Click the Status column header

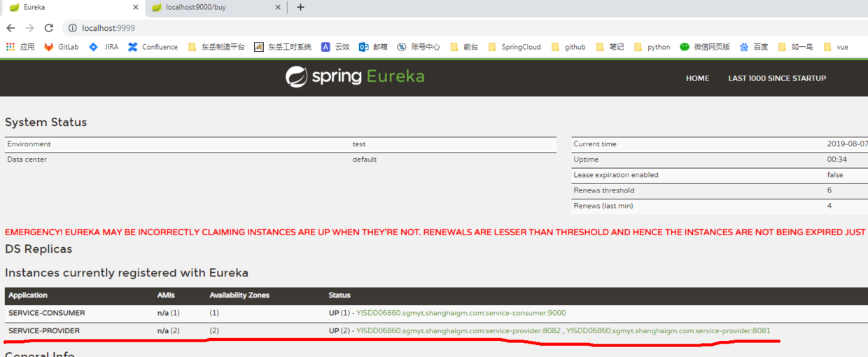pos(339,295)
